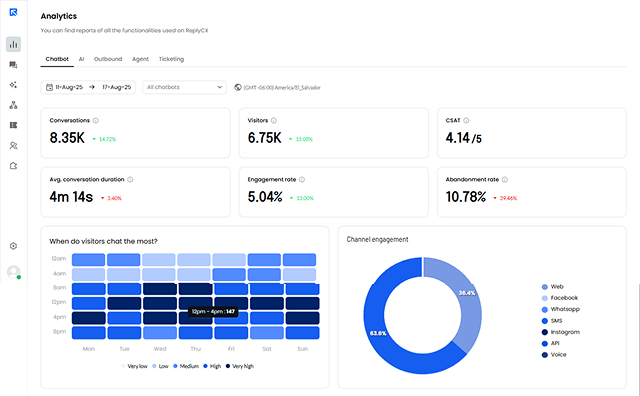The height and width of the screenshot is (396, 640).
Task: Open the settings gear sidebar icon
Action: click(x=13, y=246)
